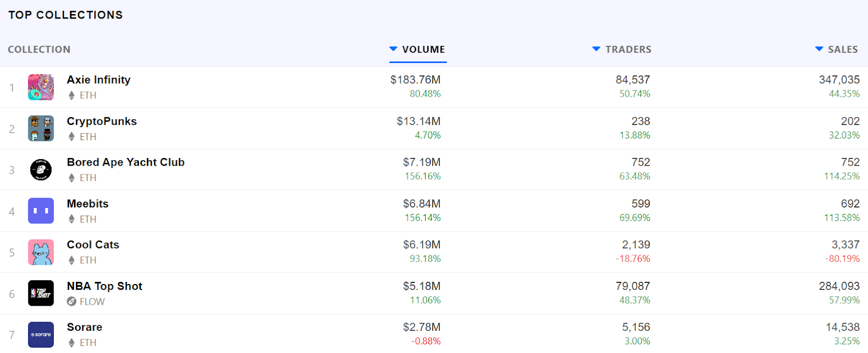Click the -80.19% sales change
Viewport: 868px width, 353px height.
(x=843, y=259)
